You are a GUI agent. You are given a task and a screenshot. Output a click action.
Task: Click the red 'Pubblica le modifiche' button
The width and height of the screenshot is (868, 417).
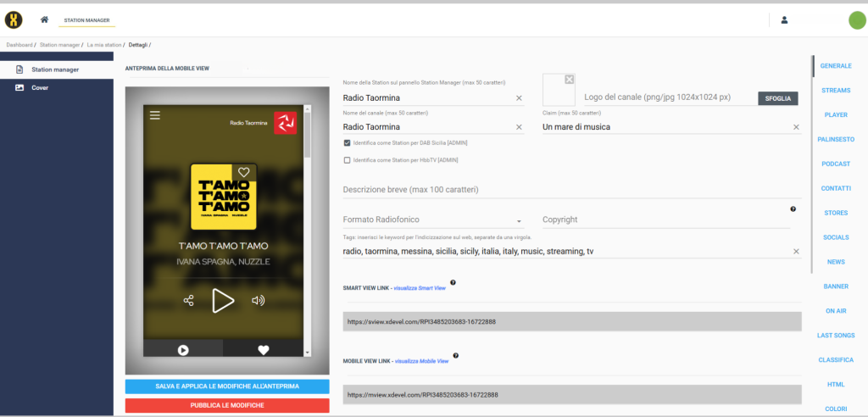click(x=227, y=405)
